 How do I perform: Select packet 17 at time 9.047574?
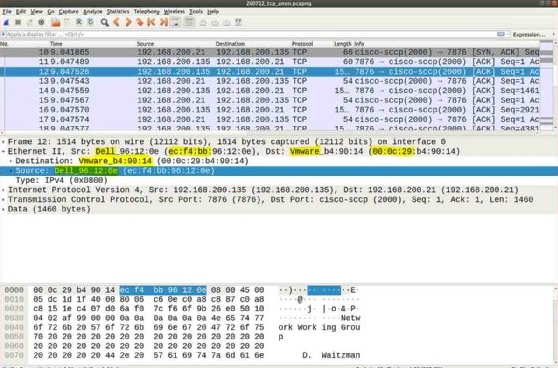(x=270, y=119)
